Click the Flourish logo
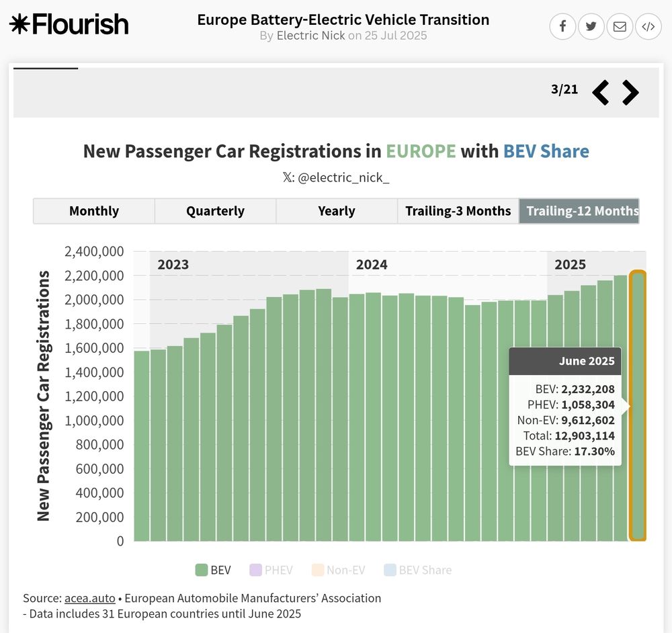 [x=69, y=24]
